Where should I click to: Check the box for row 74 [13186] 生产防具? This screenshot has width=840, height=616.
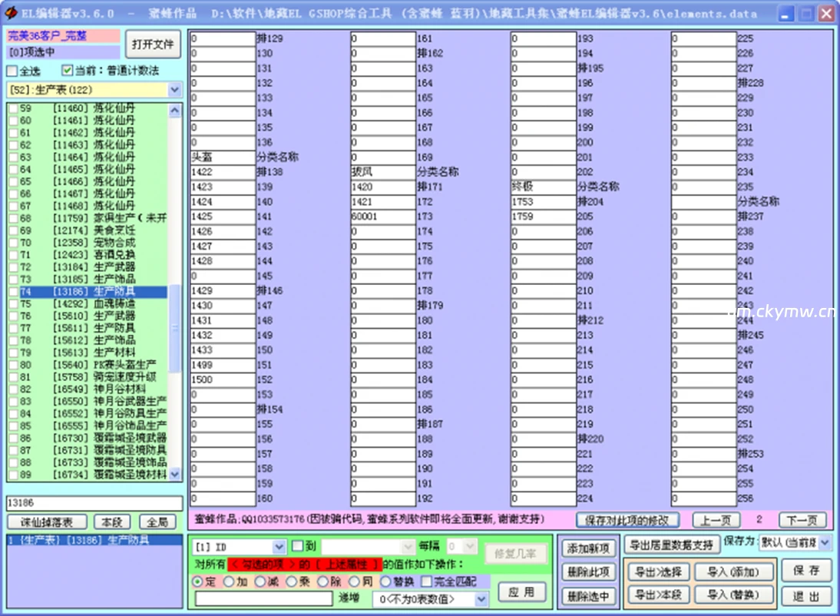(13, 292)
